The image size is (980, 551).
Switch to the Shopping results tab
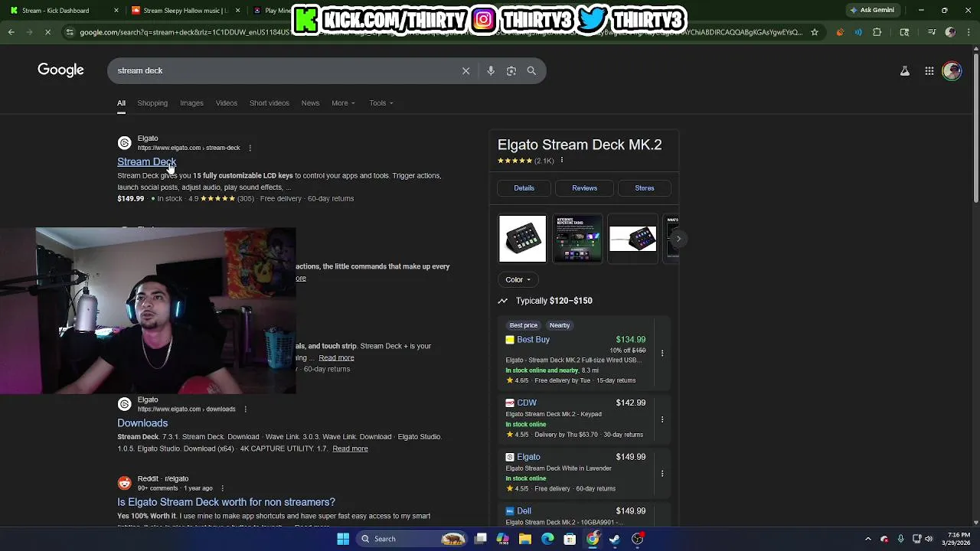(152, 103)
